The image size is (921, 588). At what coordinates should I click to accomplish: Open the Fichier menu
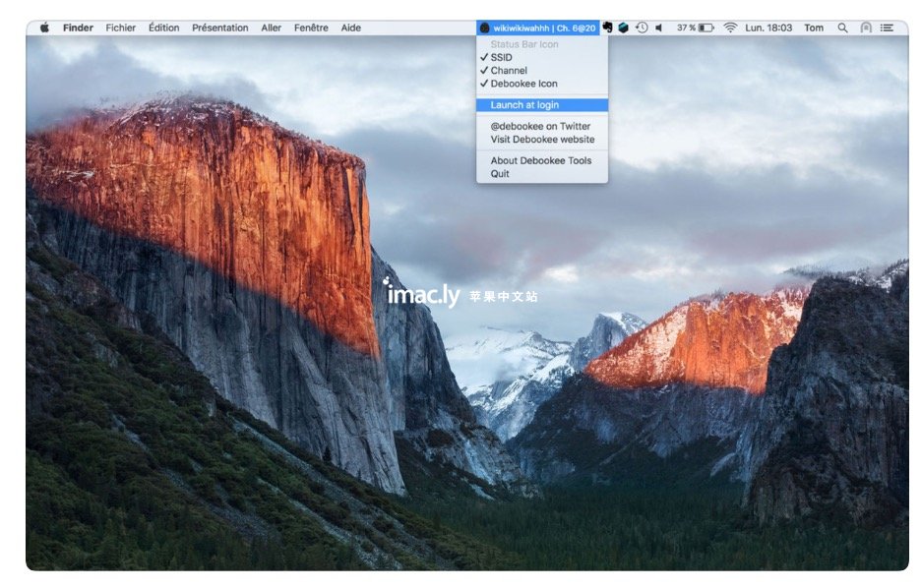[120, 28]
